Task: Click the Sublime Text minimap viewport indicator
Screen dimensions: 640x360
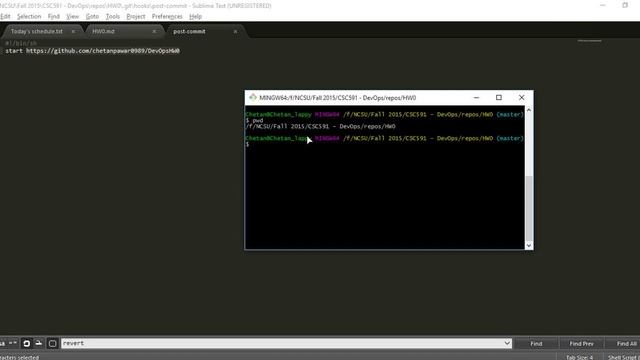Action: (x=589, y=41)
